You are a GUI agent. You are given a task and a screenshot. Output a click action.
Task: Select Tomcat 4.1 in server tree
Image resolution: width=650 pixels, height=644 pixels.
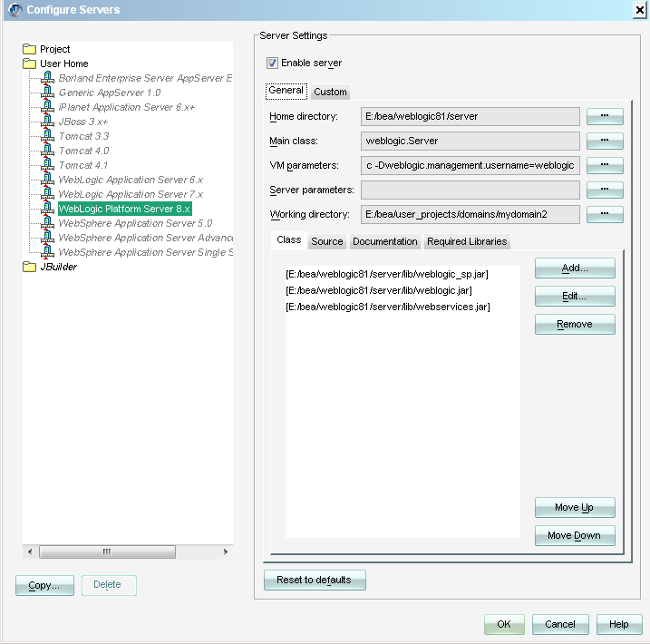click(x=83, y=165)
